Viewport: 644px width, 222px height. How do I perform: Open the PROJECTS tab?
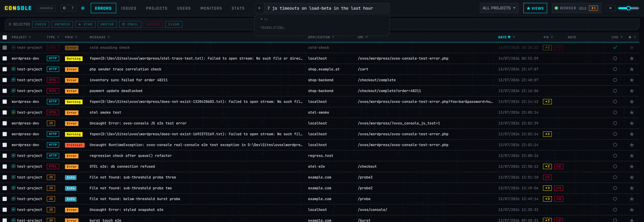click(x=157, y=8)
